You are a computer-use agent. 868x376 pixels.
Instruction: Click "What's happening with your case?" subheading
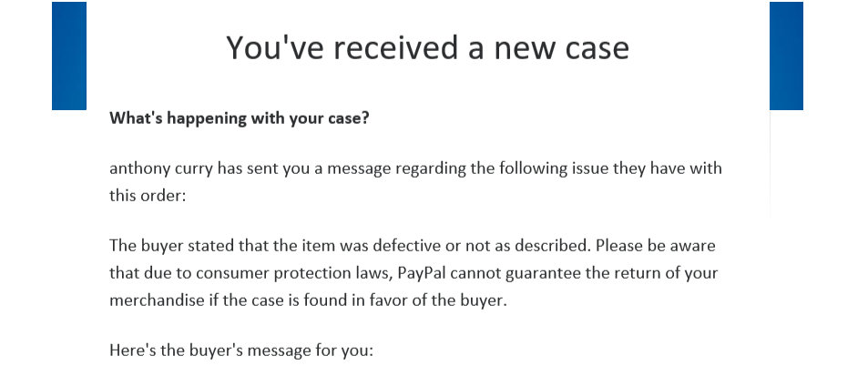pos(239,118)
